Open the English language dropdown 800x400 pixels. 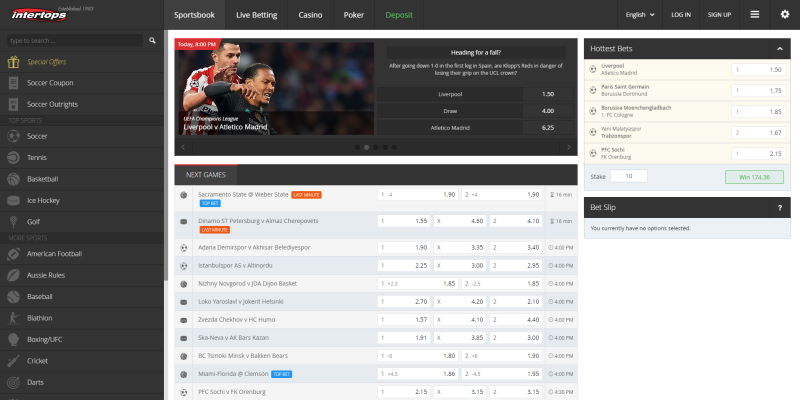tap(640, 15)
